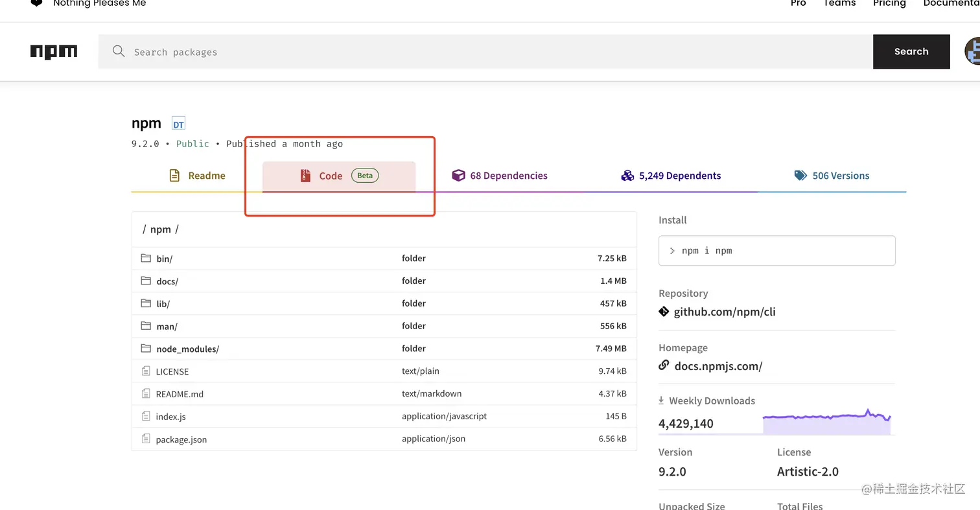Click the Weekly Downloads arrow icon
The width and height of the screenshot is (980, 510).
coord(661,400)
